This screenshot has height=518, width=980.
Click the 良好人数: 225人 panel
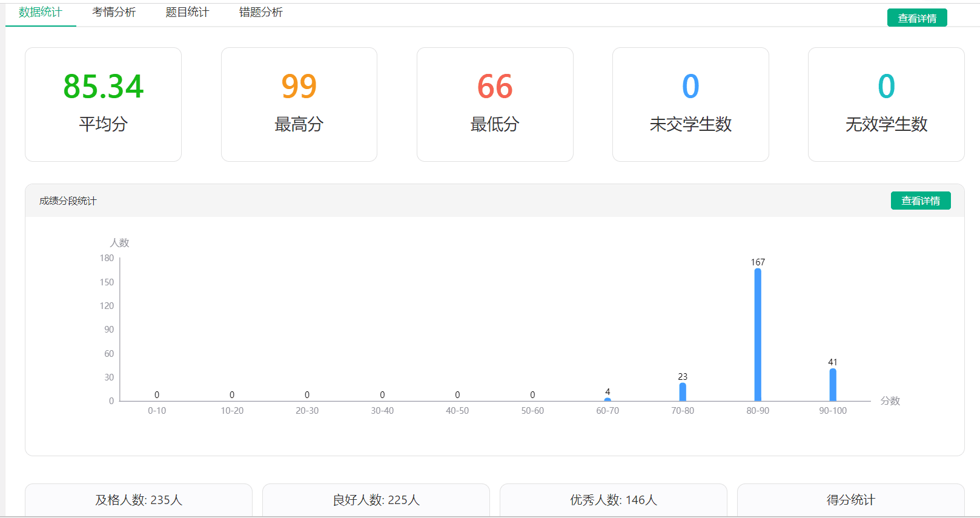click(376, 500)
